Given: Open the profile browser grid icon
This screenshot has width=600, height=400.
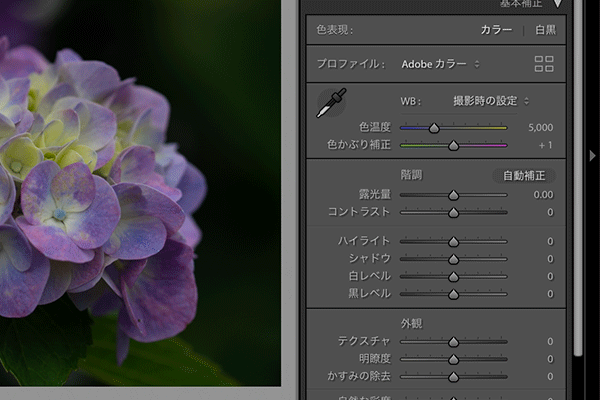Looking at the screenshot, I should click(x=544, y=64).
